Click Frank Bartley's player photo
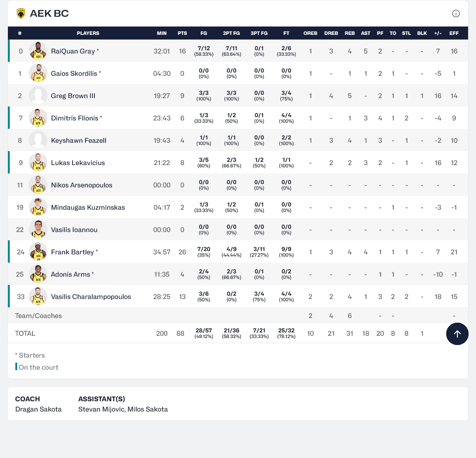The width and height of the screenshot is (476, 458). [x=38, y=252]
